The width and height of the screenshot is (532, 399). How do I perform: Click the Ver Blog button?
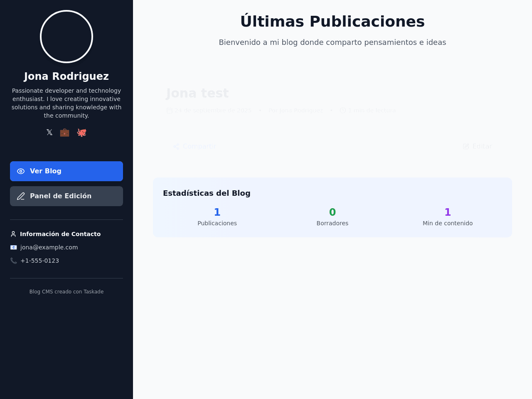(x=66, y=171)
